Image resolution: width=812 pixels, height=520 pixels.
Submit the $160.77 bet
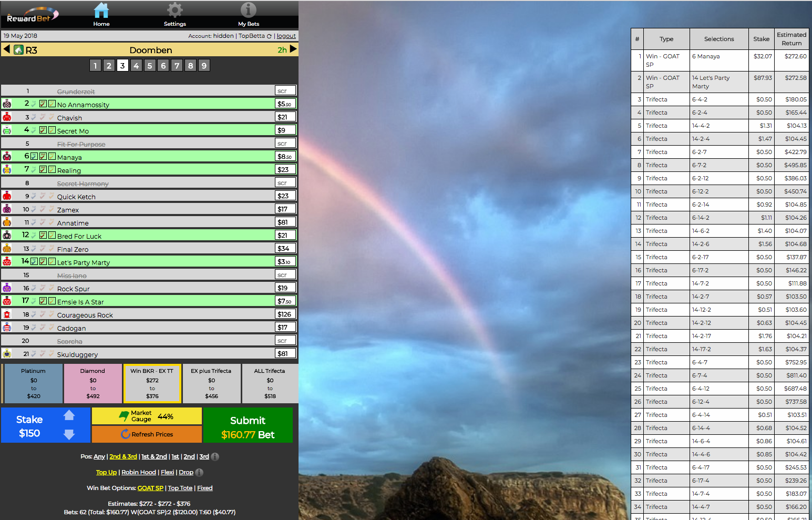pos(248,425)
